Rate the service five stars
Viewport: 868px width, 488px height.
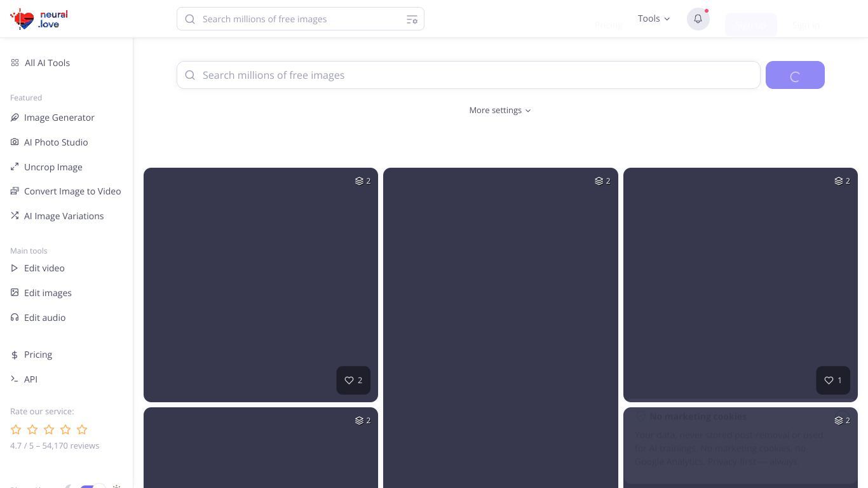(82, 430)
